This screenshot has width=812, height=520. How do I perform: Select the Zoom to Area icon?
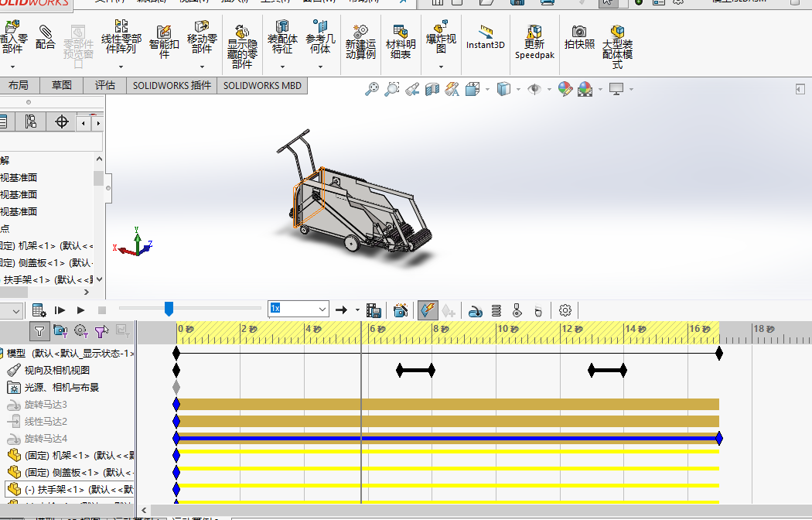392,89
